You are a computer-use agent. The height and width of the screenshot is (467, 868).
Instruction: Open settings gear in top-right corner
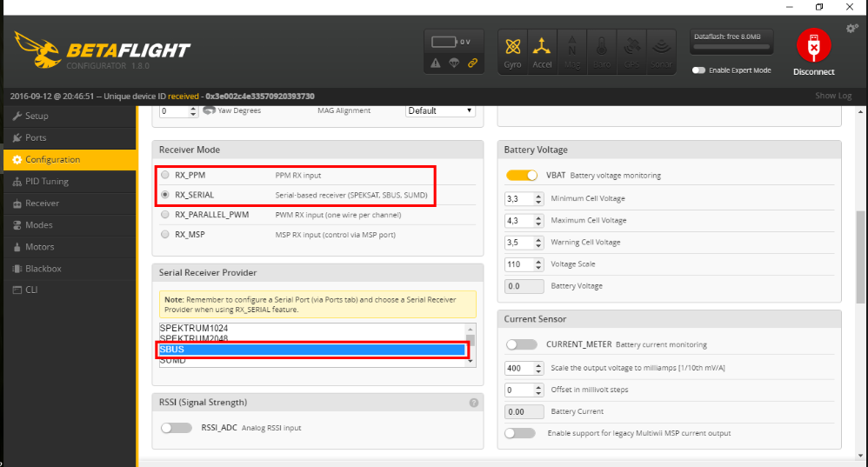point(851,29)
